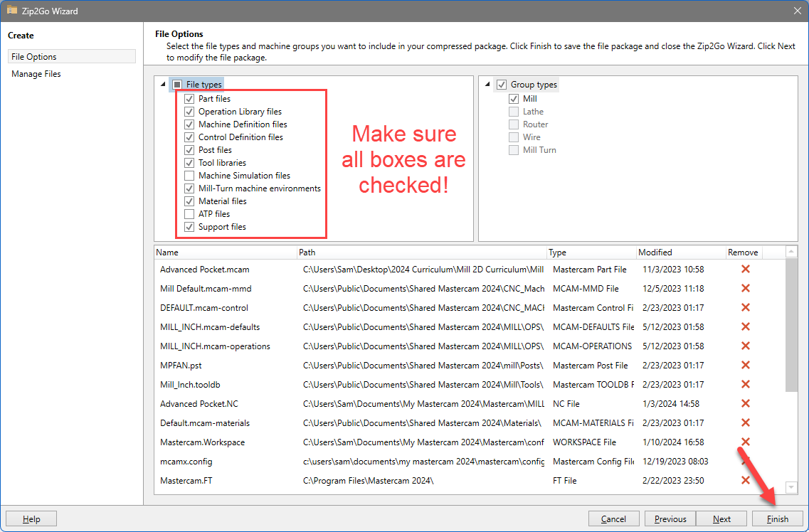
Task: Remove the MPFAN.pst post file
Action: point(745,365)
